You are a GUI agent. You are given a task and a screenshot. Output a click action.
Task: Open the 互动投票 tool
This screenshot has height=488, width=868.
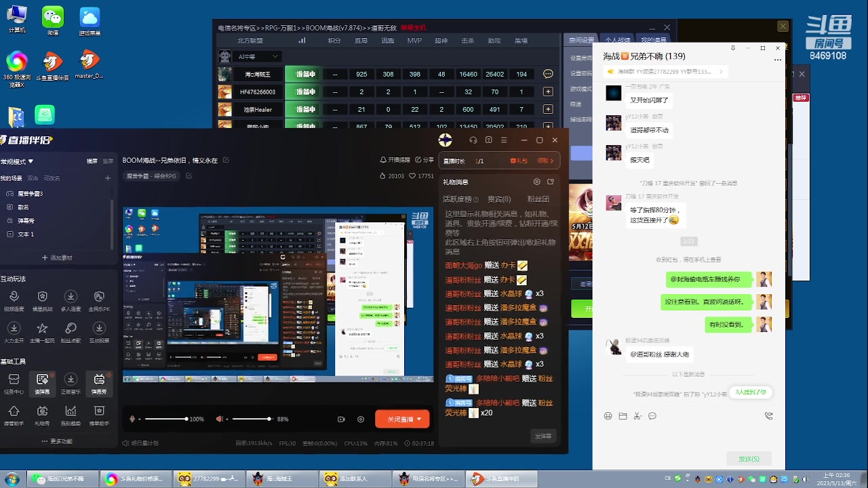99,333
